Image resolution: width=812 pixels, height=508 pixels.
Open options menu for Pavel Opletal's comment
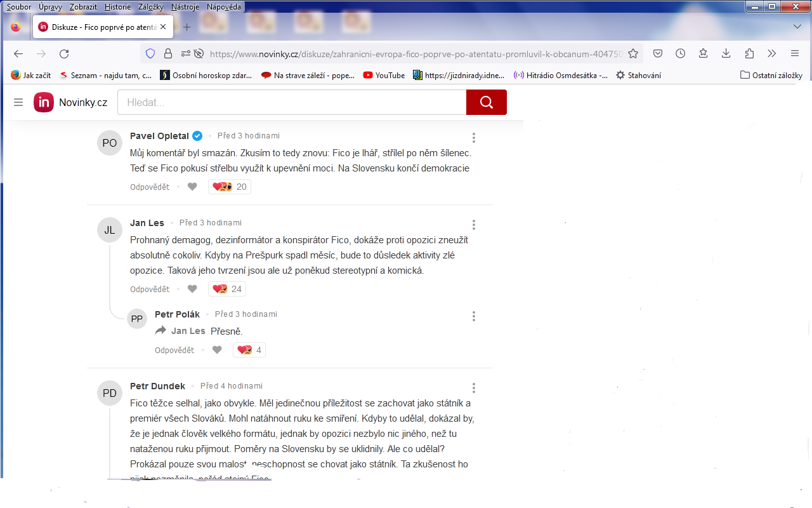pyautogui.click(x=473, y=138)
